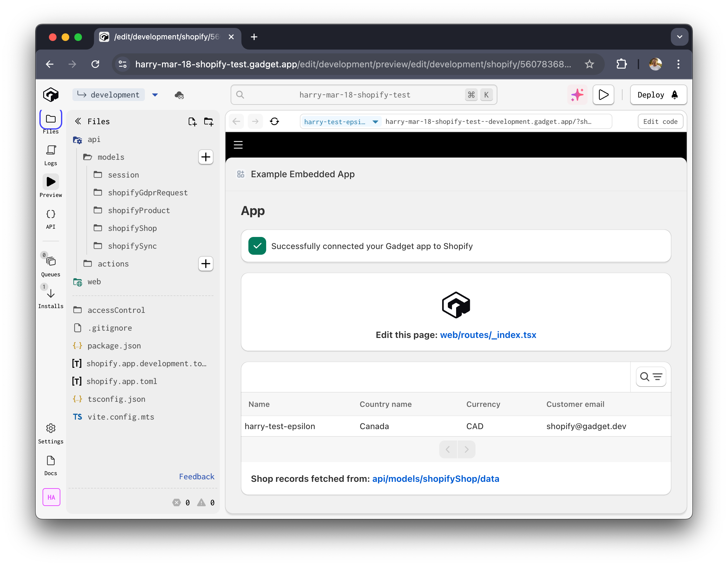Click the HA user avatar badge
This screenshot has width=728, height=566.
tap(51, 497)
